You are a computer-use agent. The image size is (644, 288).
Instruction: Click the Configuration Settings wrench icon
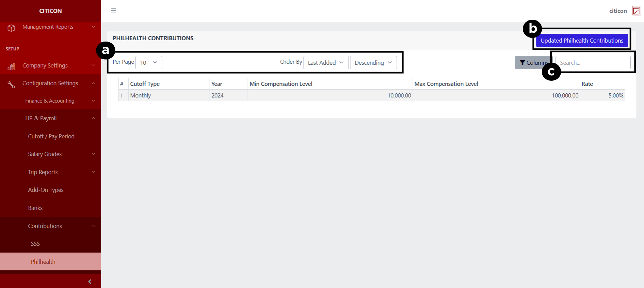click(11, 84)
